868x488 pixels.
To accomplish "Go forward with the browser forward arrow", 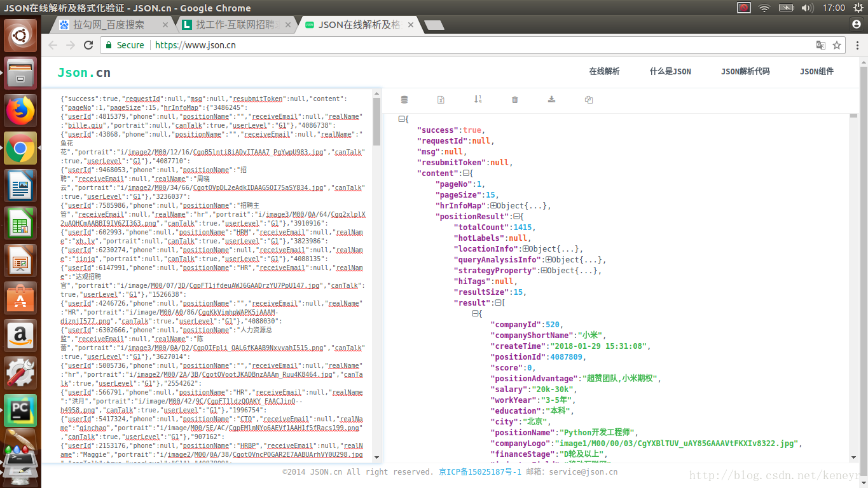I will click(x=71, y=45).
